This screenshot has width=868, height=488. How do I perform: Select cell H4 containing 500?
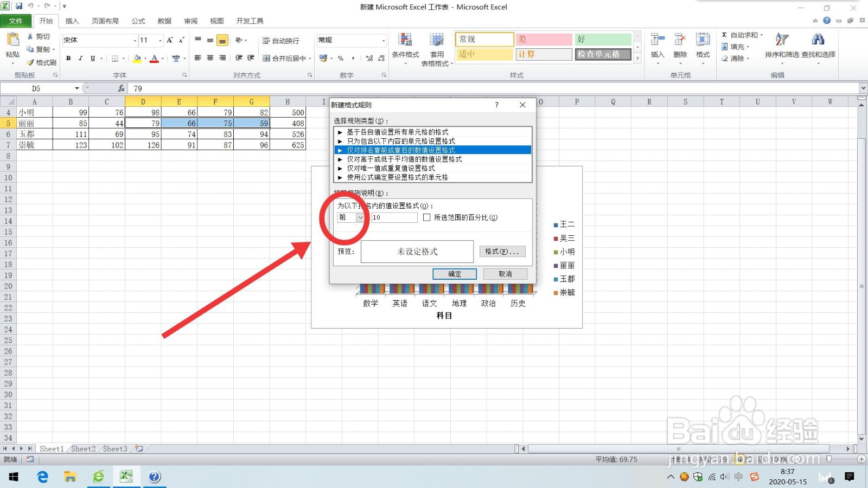pyautogui.click(x=288, y=113)
